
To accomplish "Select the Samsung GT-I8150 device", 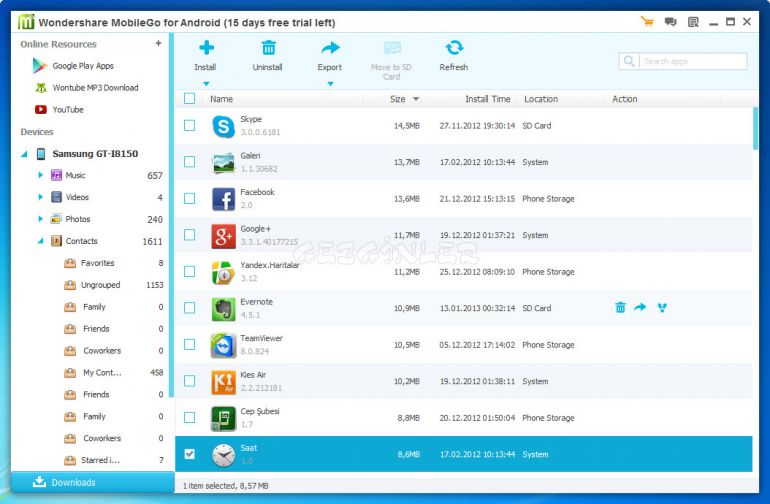I will (x=95, y=154).
